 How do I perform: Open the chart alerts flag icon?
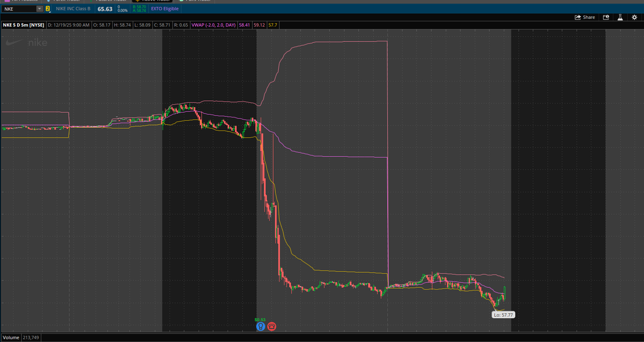click(606, 17)
